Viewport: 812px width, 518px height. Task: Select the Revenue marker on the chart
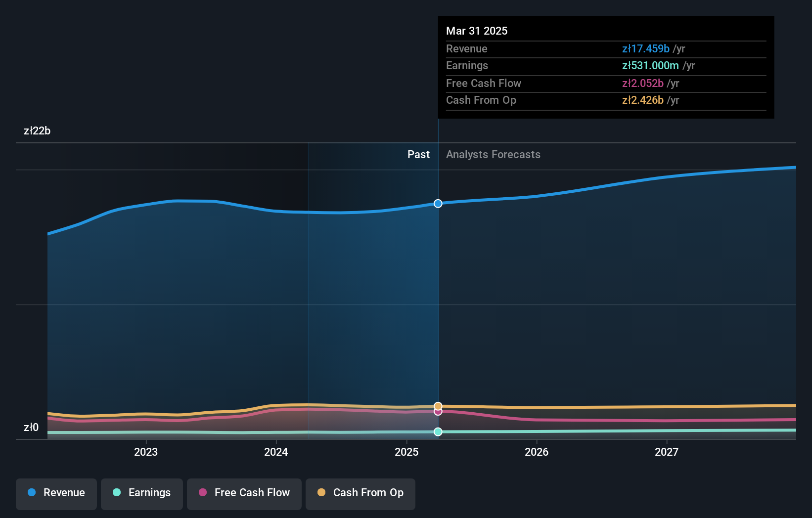click(438, 203)
